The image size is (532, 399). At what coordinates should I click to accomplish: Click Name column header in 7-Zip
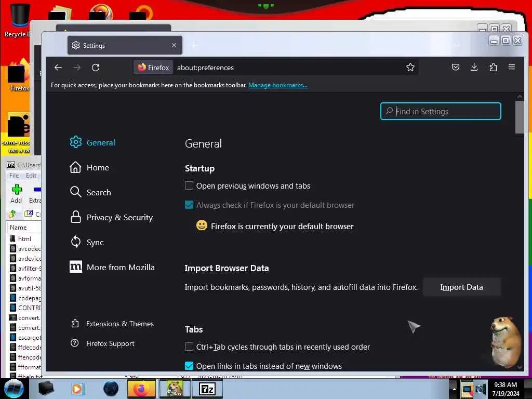(x=18, y=228)
